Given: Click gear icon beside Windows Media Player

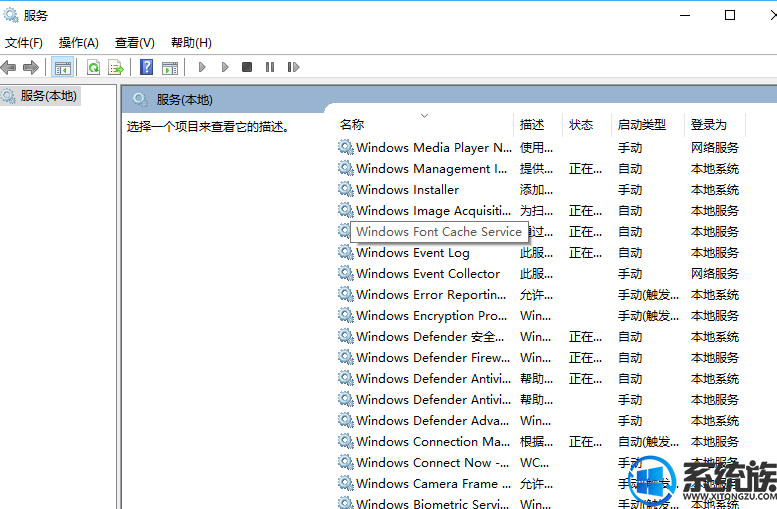Looking at the screenshot, I should 345,147.
